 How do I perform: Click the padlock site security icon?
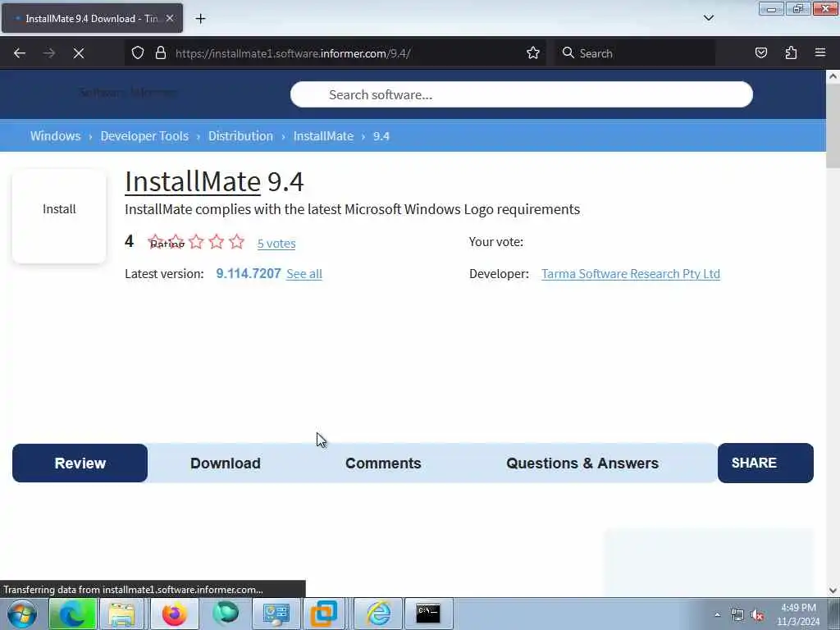point(160,53)
